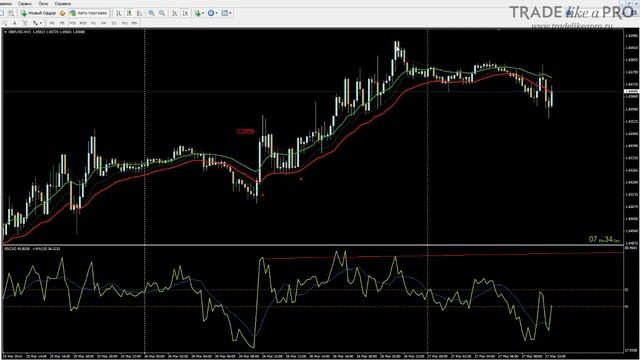
Task: Toggle the Авто-торговля button
Action: [x=89, y=13]
